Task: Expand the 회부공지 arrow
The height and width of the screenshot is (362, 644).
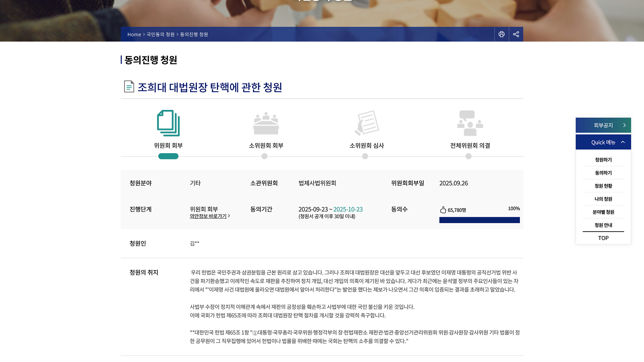Action: tap(624, 125)
